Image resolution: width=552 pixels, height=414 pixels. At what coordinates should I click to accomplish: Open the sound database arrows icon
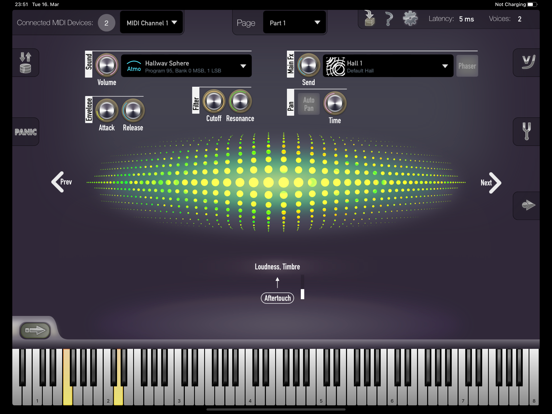coord(25,62)
